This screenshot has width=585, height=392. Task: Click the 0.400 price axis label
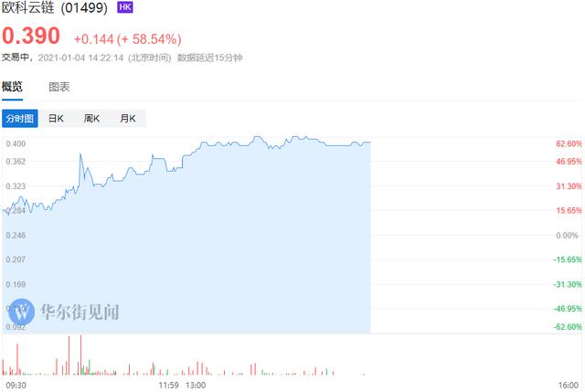click(16, 144)
